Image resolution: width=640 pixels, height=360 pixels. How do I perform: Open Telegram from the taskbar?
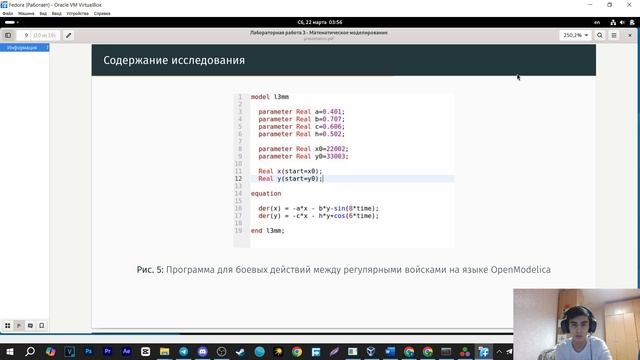pyautogui.click(x=183, y=351)
